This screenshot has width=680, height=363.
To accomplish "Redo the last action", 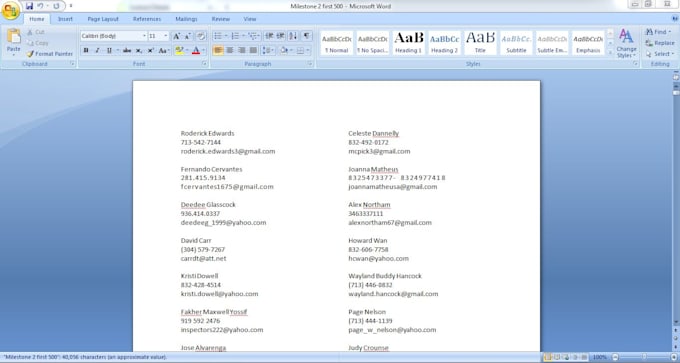I will tap(56, 6).
